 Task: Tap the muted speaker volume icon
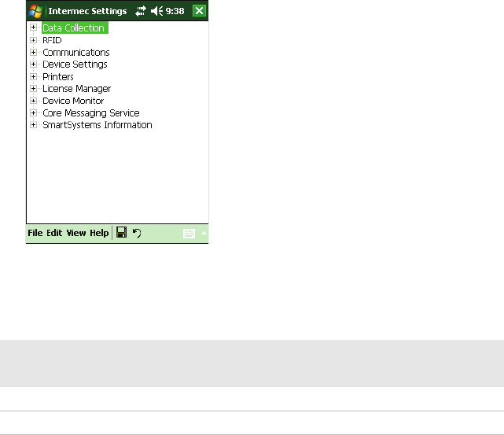point(156,11)
